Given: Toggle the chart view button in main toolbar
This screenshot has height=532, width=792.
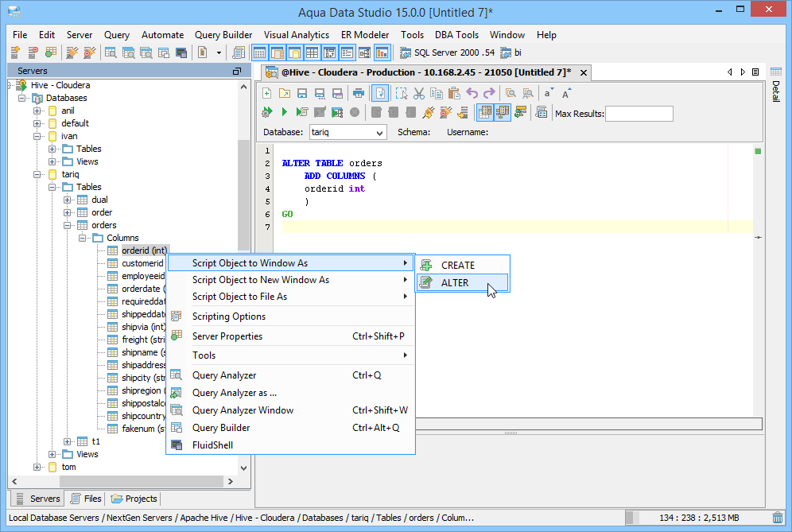Looking at the screenshot, I should tap(382, 52).
